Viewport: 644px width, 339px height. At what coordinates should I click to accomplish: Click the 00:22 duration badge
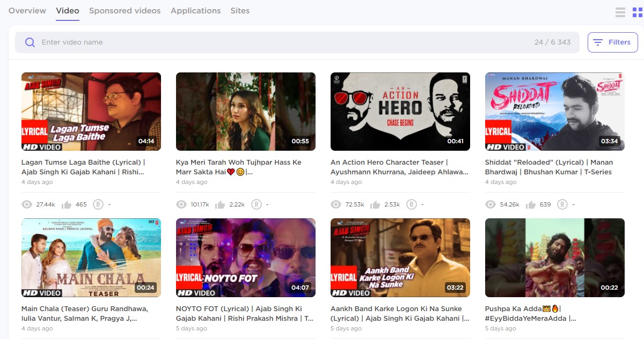tap(610, 288)
